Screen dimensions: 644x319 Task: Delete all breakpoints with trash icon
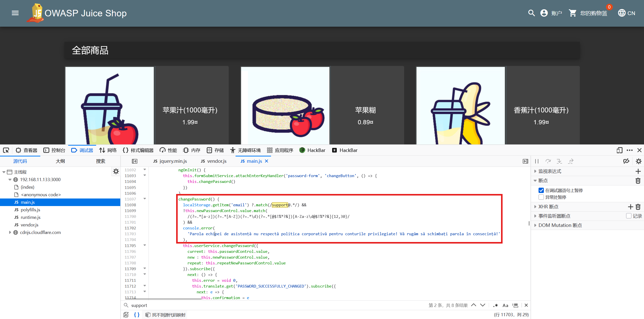coord(638,181)
